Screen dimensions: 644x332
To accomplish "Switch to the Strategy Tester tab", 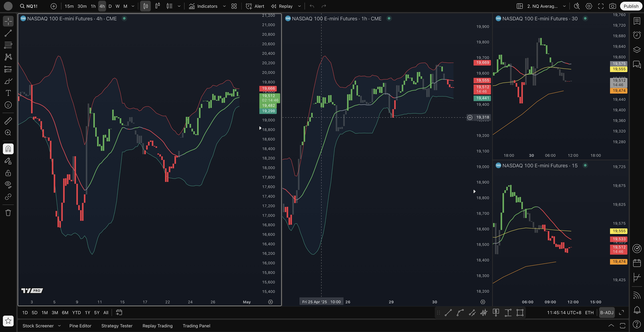I will coord(117,326).
